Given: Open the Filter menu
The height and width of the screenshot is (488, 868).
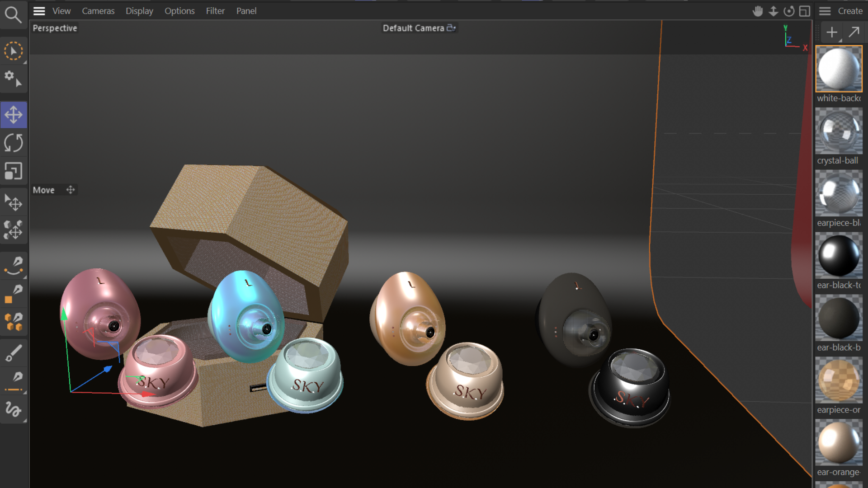Looking at the screenshot, I should click(215, 11).
